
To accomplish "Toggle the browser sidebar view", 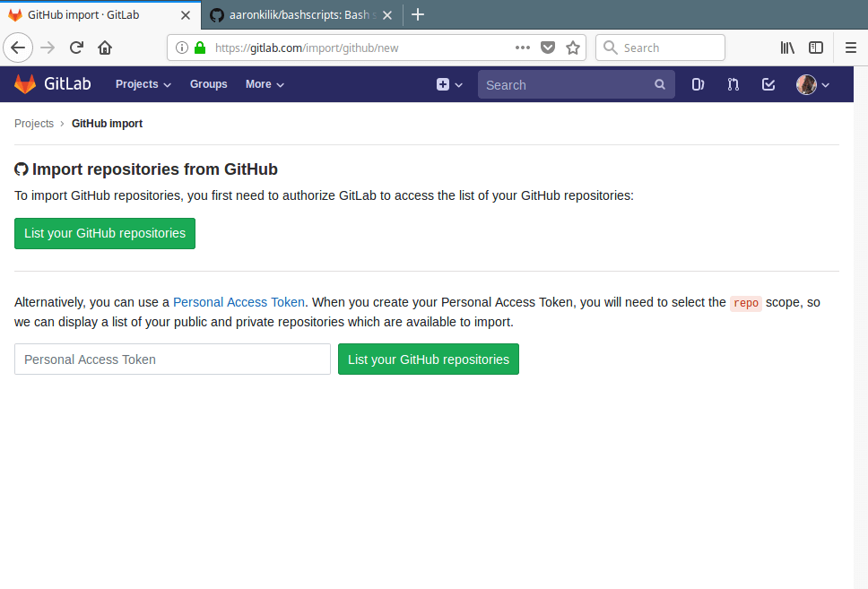I will tap(816, 48).
